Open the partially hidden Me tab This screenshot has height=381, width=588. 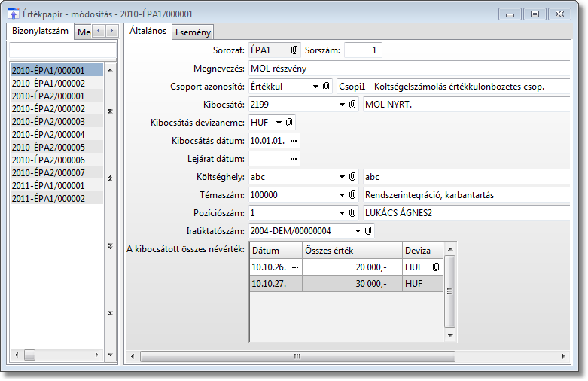tap(84, 32)
